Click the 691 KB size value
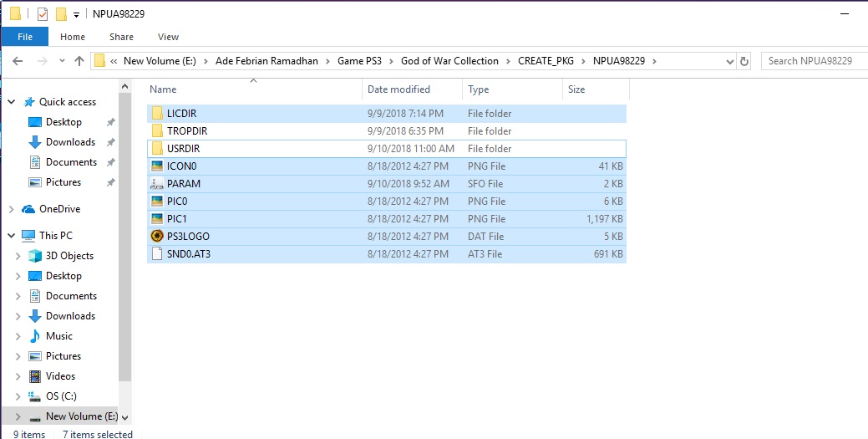Viewport: 868px width, 439px height. point(608,254)
